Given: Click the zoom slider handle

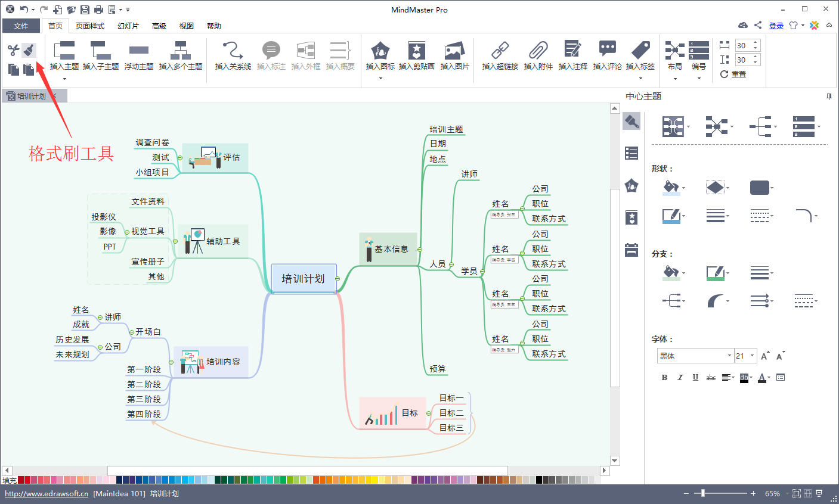Looking at the screenshot, I should [703, 493].
